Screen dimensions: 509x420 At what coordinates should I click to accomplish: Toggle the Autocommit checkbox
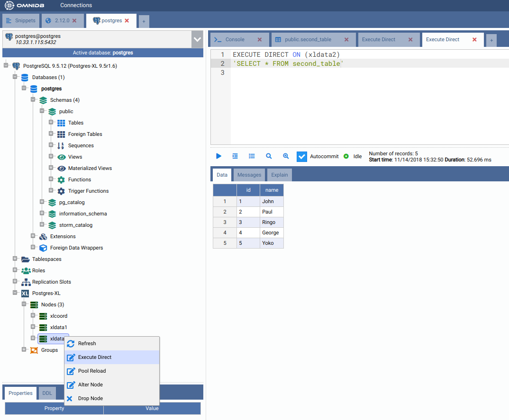click(x=302, y=157)
